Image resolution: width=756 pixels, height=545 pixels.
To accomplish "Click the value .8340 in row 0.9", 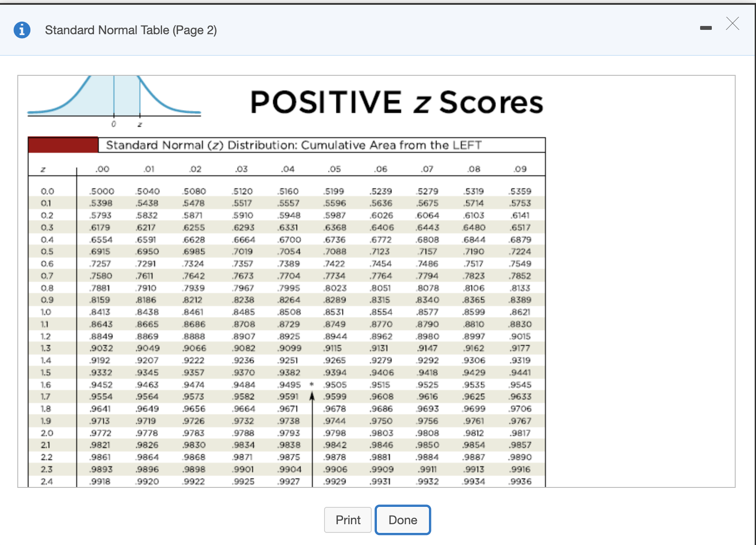I will pyautogui.click(x=428, y=300).
